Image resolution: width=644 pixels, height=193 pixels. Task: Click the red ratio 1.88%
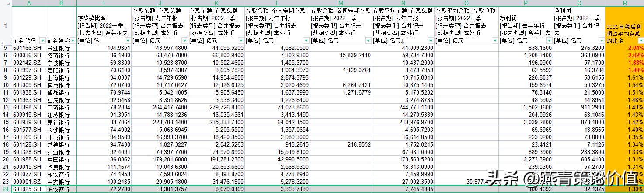[624, 62]
